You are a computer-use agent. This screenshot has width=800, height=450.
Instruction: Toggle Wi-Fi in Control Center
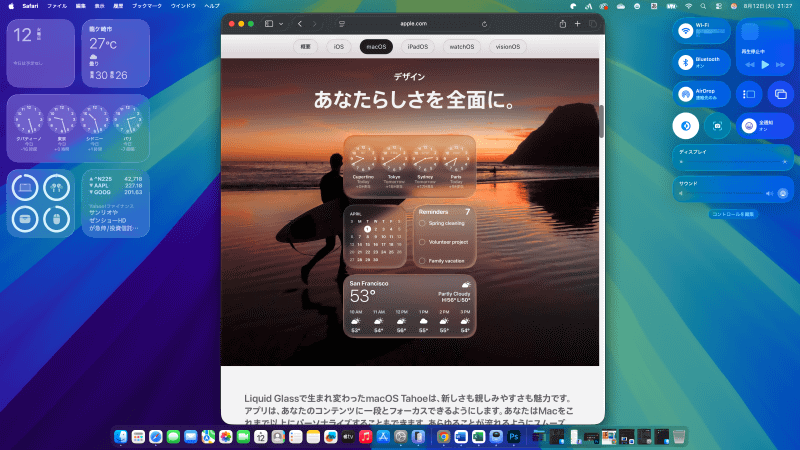point(685,31)
